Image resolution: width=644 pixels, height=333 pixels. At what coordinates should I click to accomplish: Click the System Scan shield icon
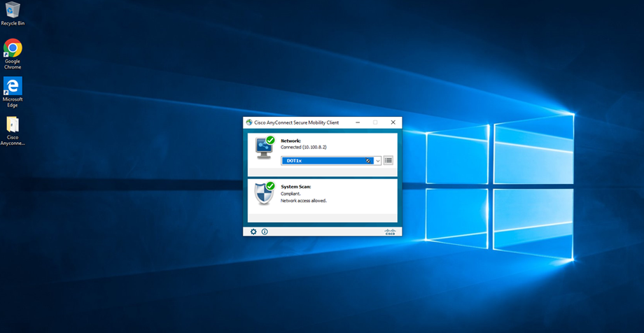click(x=265, y=193)
